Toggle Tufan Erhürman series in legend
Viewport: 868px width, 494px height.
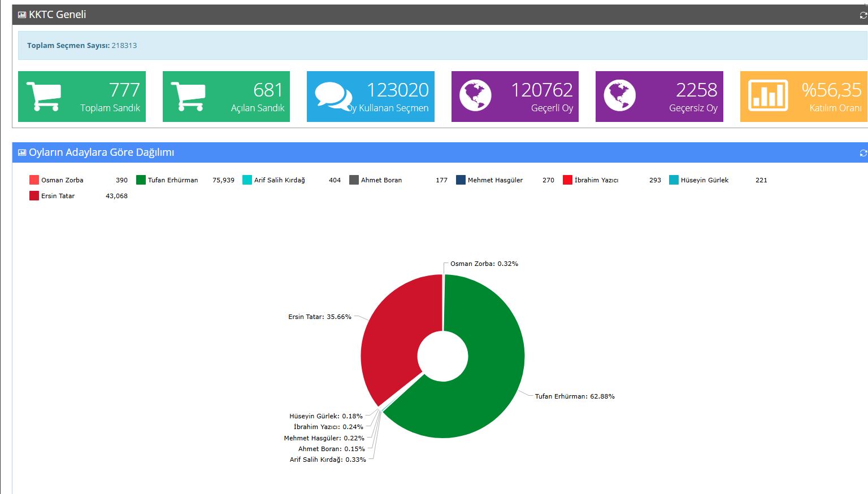click(x=172, y=180)
